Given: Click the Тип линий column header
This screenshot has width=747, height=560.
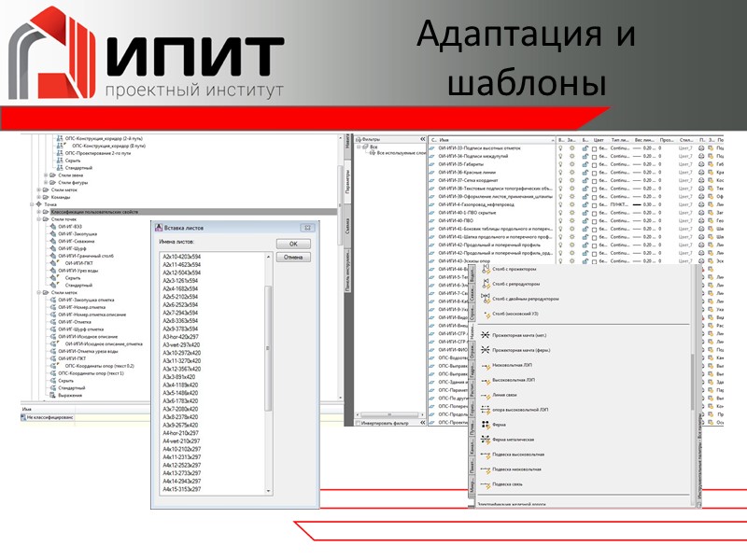Looking at the screenshot, I should [x=620, y=140].
